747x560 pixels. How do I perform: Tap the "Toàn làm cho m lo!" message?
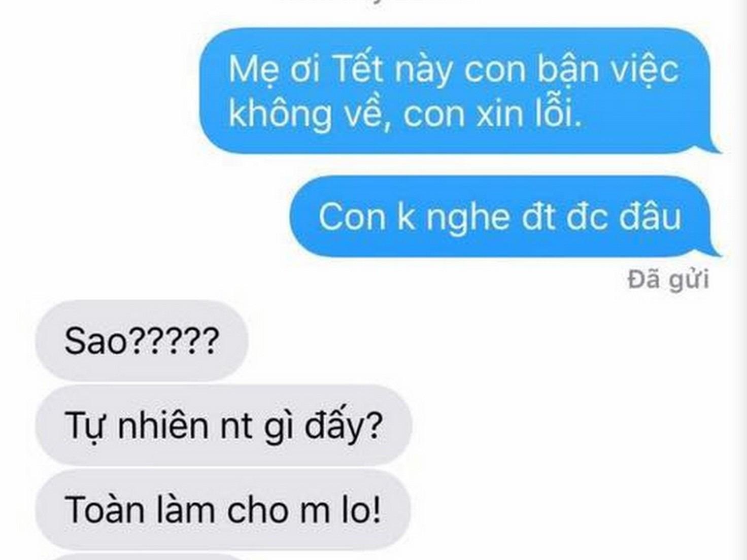tap(223, 509)
